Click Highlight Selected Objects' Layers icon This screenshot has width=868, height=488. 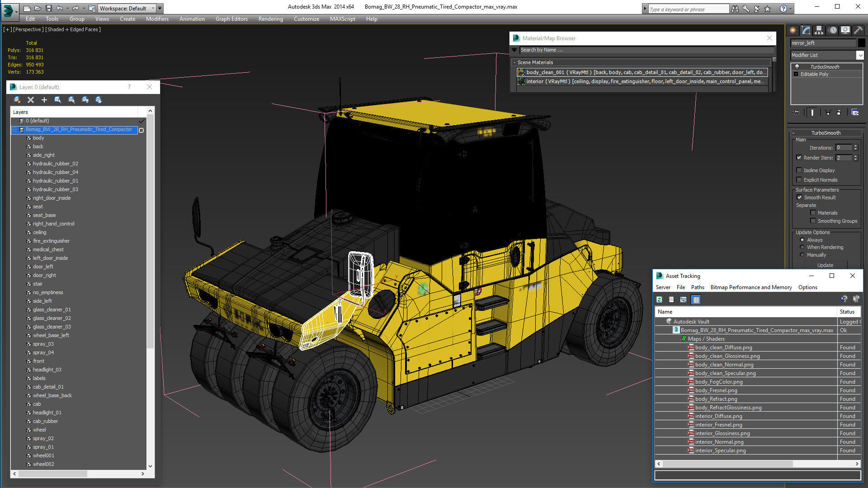pos(71,100)
